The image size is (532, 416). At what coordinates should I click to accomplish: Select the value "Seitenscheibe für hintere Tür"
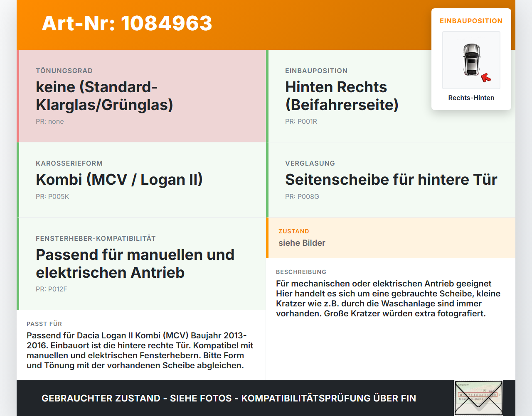point(391,179)
